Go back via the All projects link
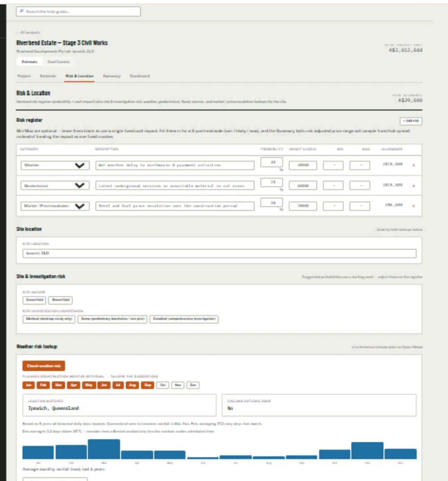Image resolution: width=448 pixels, height=481 pixels. coord(28,32)
